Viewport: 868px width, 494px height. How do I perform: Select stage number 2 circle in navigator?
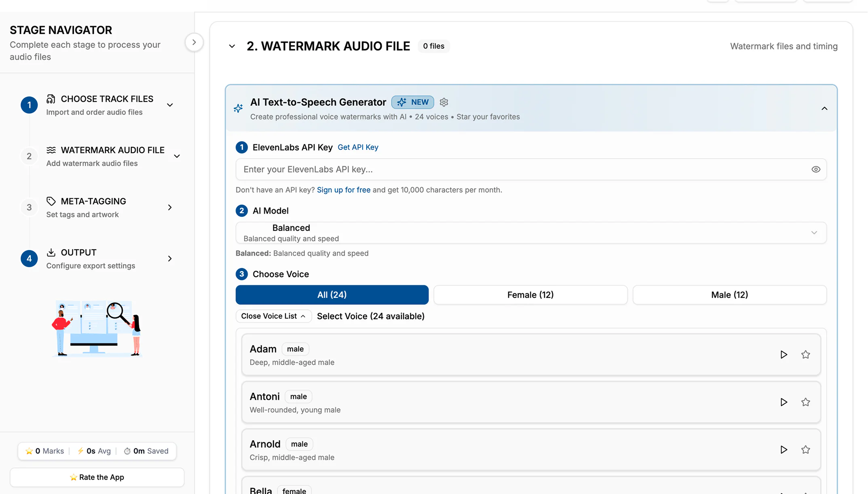tap(29, 156)
